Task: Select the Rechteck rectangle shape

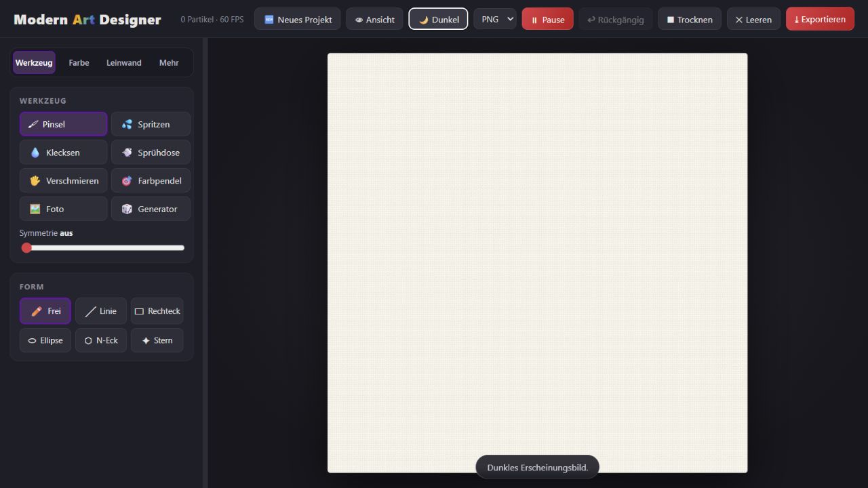Action: pyautogui.click(x=157, y=311)
